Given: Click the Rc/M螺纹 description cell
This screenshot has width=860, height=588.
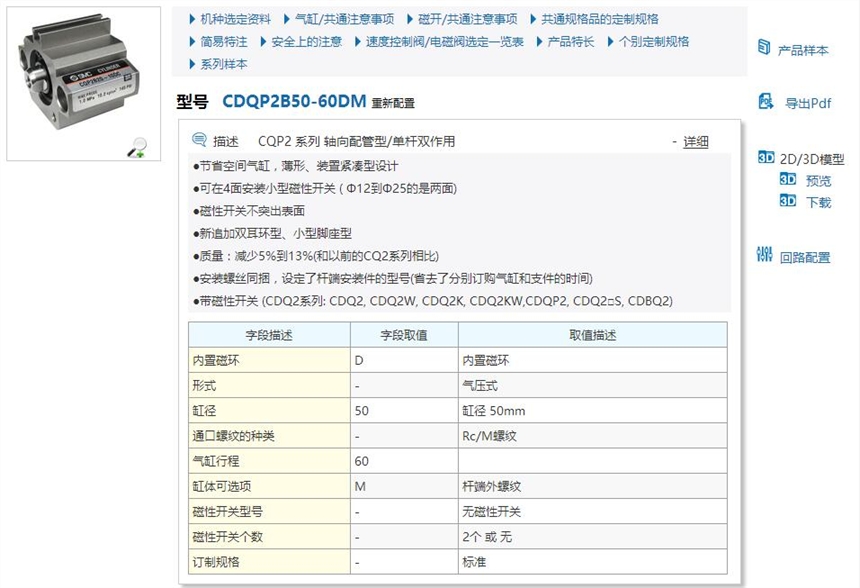Looking at the screenshot, I should click(593, 436).
